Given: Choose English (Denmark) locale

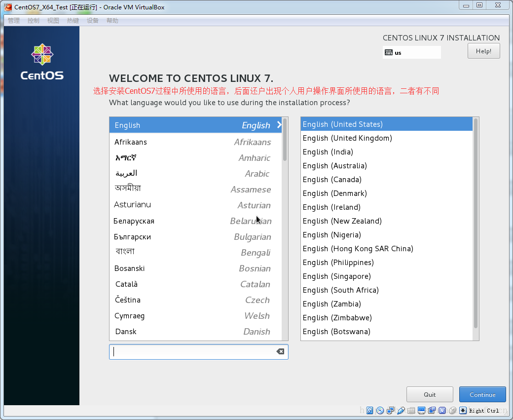Looking at the screenshot, I should click(386, 193).
